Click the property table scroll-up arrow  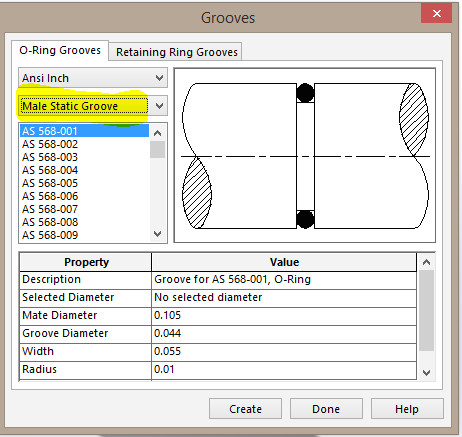(x=426, y=262)
